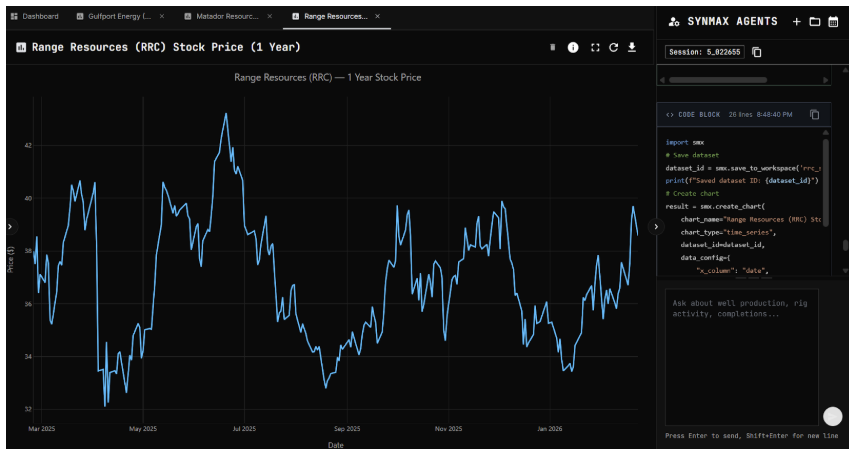Screen dimensions: 853x451
Task: Copy the session ID to clipboard
Action: (757, 52)
